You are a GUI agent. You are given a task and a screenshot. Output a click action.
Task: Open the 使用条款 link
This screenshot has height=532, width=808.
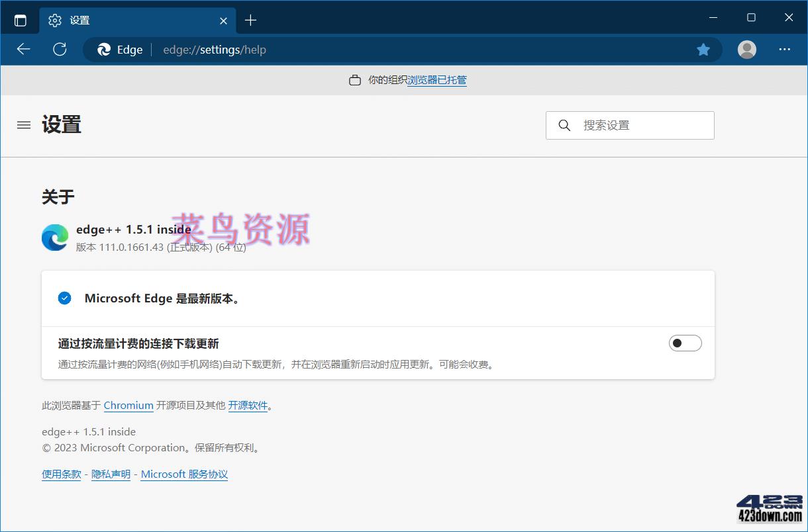click(x=61, y=474)
